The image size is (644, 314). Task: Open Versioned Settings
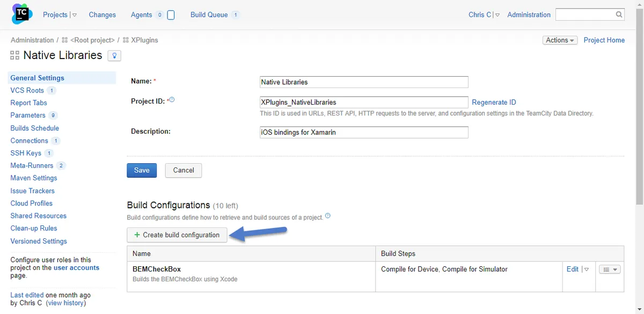pos(39,241)
